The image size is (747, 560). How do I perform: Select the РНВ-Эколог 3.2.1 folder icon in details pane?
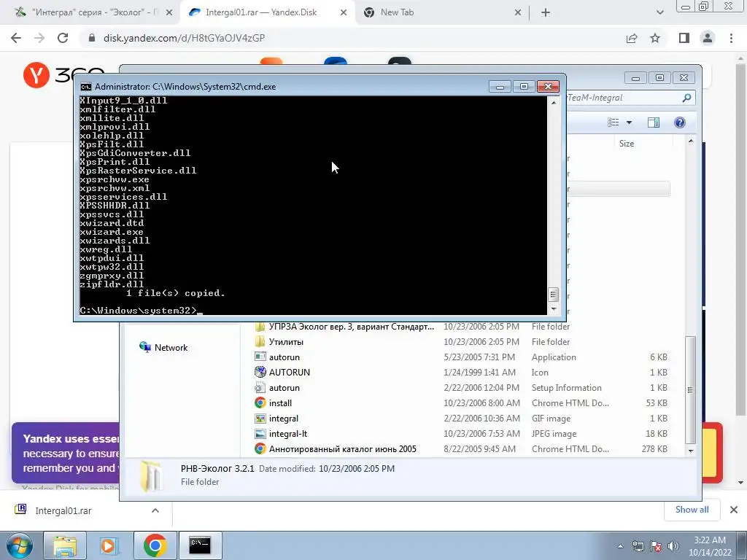coord(151,475)
